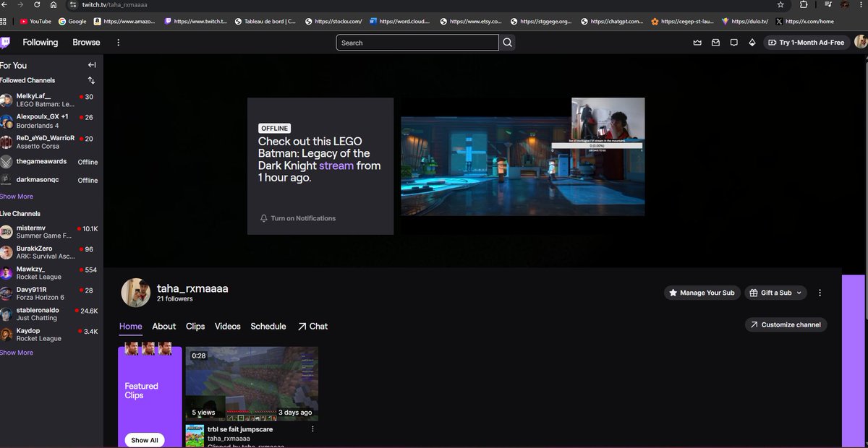The height and width of the screenshot is (448, 868).
Task: Click the 21 followers text
Action: point(175,298)
